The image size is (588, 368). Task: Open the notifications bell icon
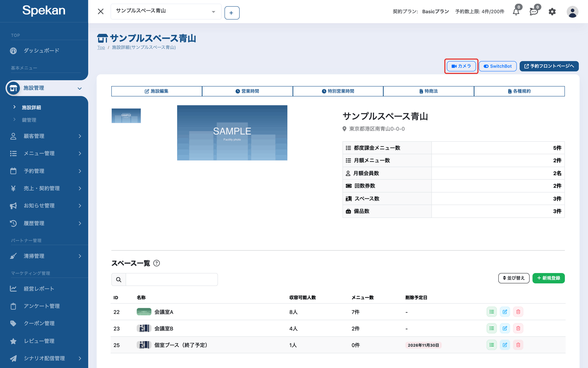click(516, 12)
